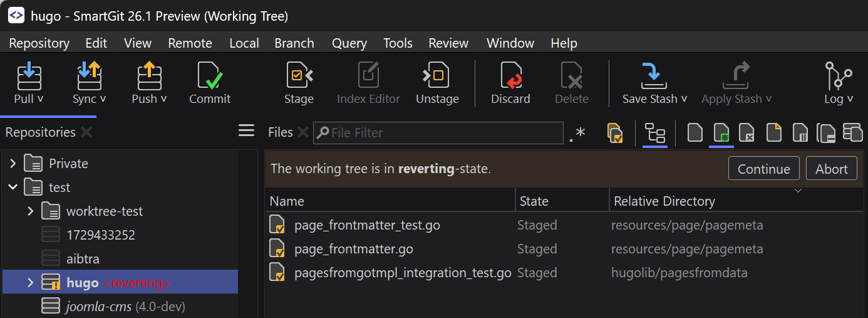Toggle regex mode for file filter
868x318 pixels.
[577, 133]
